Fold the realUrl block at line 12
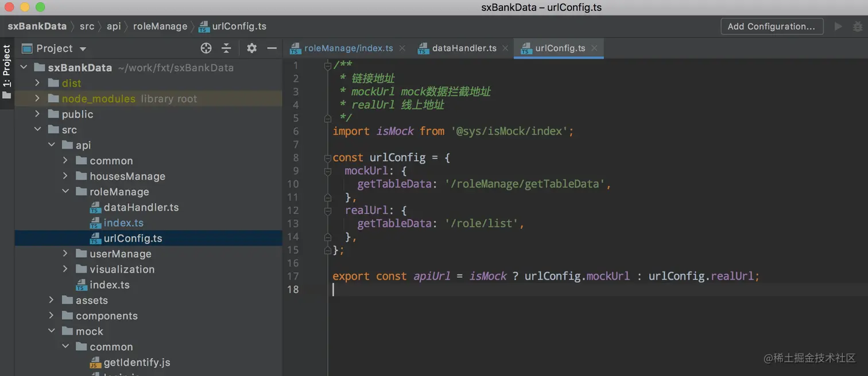Screen dimensions: 868x376 (328, 211)
